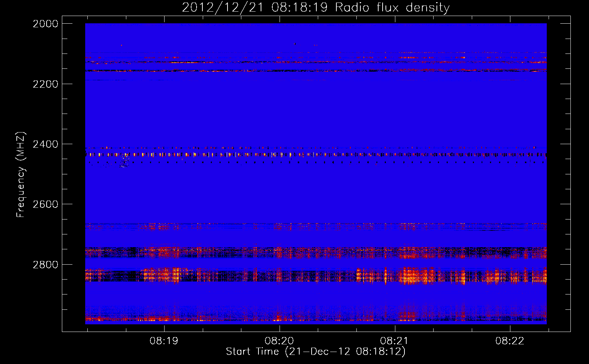Click the 'Start Time (21-Dec-12 08:18:12)' label
This screenshot has height=364, width=589.
point(316,352)
